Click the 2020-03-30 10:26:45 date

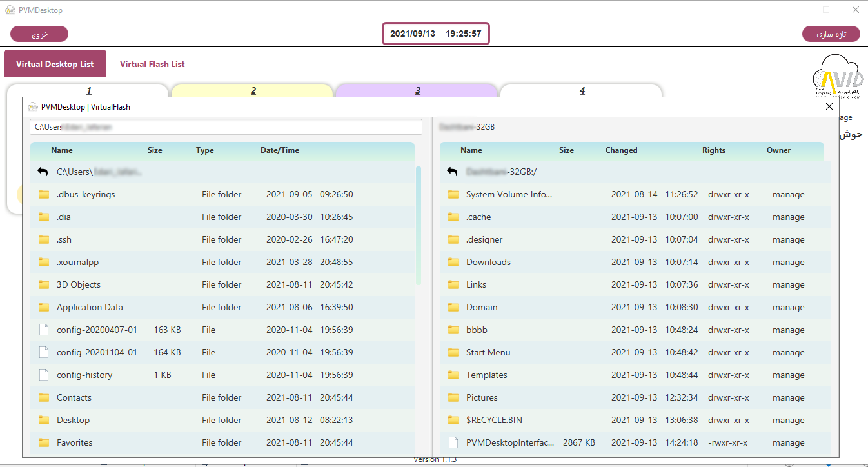click(x=310, y=217)
